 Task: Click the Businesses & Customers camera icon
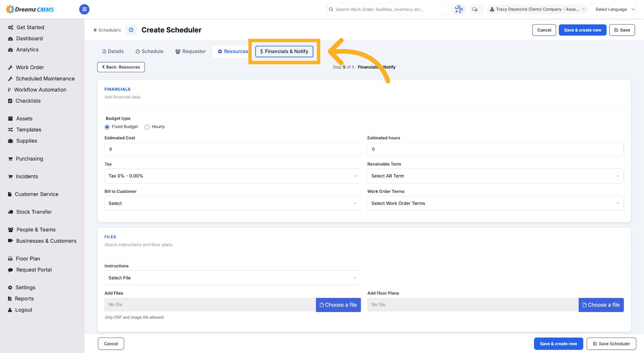pos(10,241)
